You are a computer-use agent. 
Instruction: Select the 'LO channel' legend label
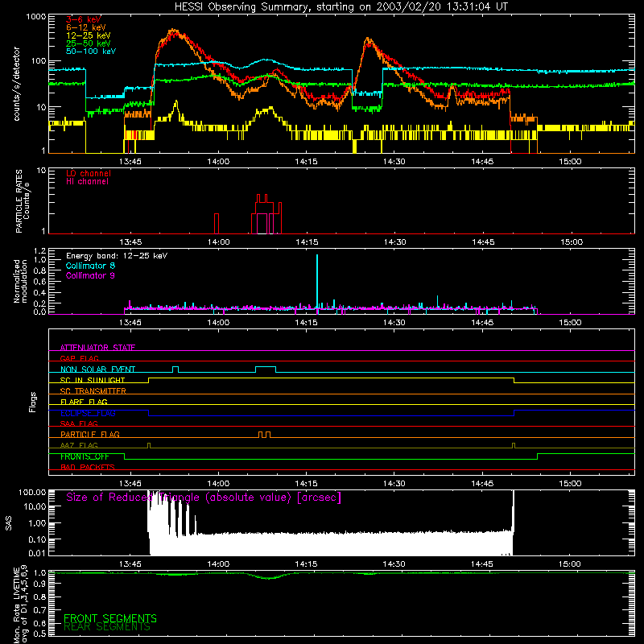89,173
